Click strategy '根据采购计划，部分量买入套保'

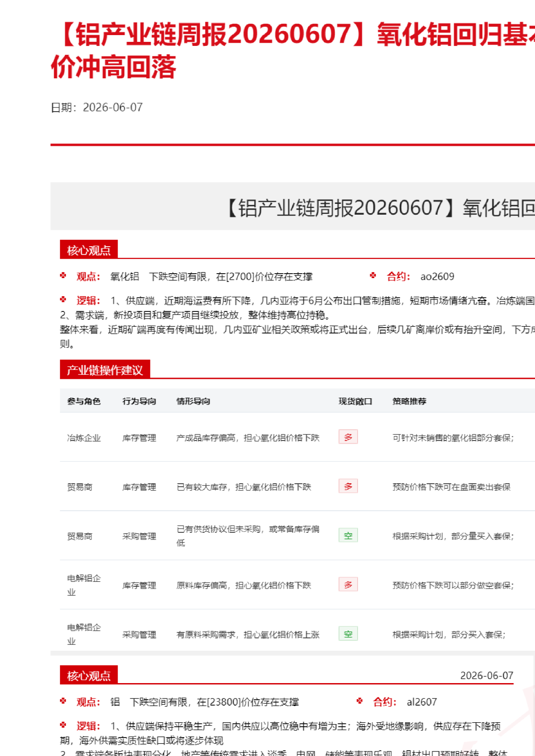[x=453, y=536]
